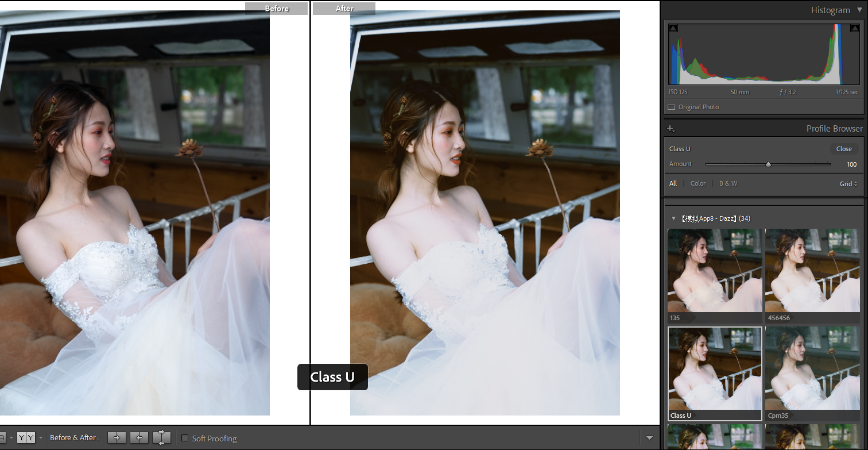Click the Original Photo icon under histogram
This screenshot has width=868, height=450.
coord(671,107)
